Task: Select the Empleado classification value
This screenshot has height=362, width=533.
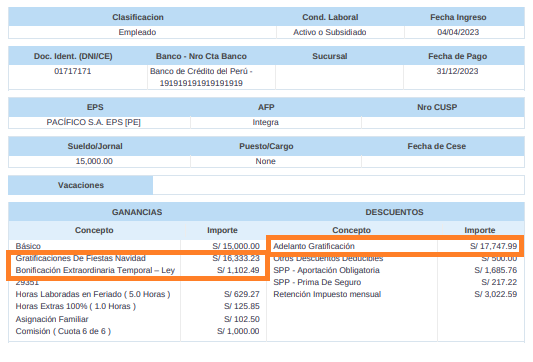Action: (x=137, y=32)
